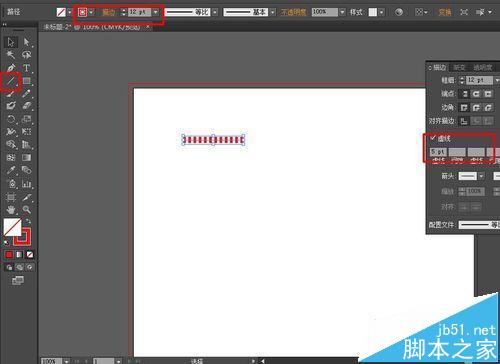500x364 pixels.
Task: Switch to the 渐变 Gradient panel tab
Action: [x=459, y=68]
